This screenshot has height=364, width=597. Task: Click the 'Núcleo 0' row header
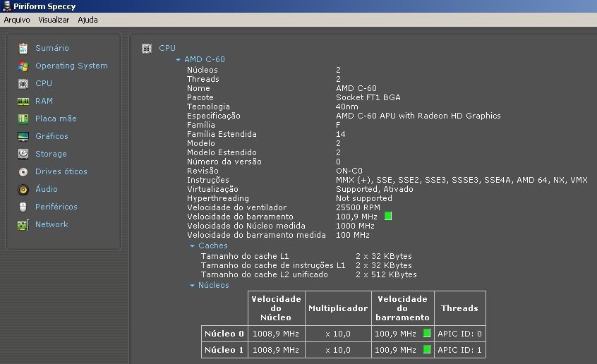tap(224, 334)
